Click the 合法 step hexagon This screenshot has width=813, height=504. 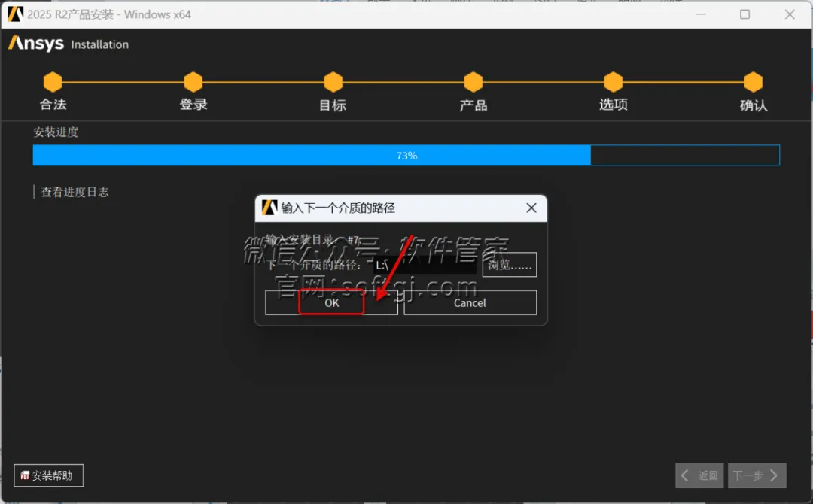click(53, 82)
